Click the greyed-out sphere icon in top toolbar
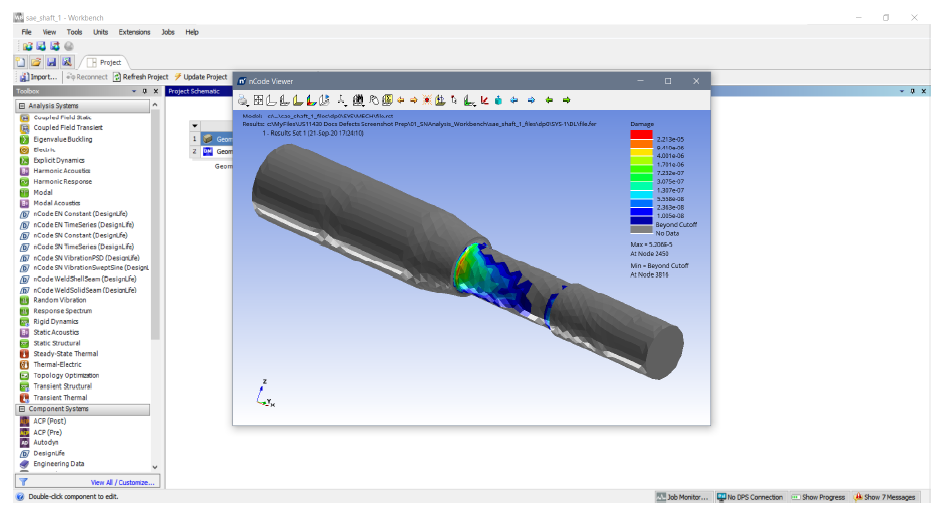Image resolution: width=941 pixels, height=516 pixels. coord(69,46)
